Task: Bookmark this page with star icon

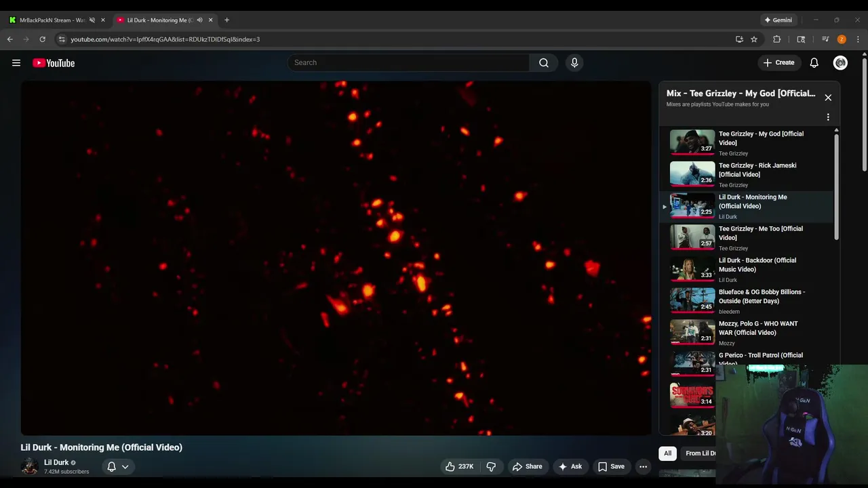Action: (754, 39)
